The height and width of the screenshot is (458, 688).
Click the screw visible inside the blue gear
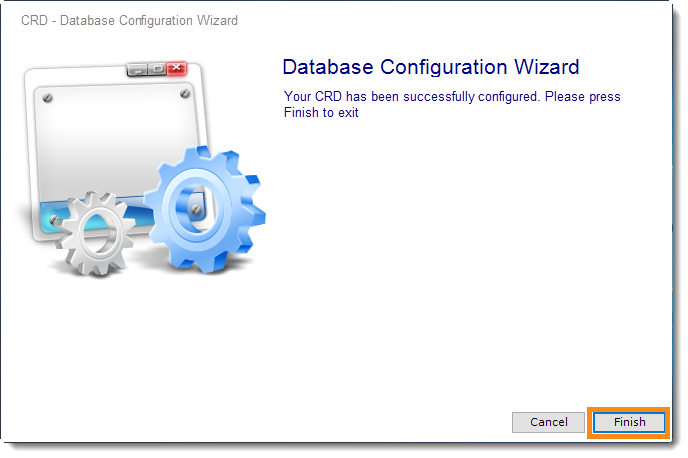coord(196,210)
